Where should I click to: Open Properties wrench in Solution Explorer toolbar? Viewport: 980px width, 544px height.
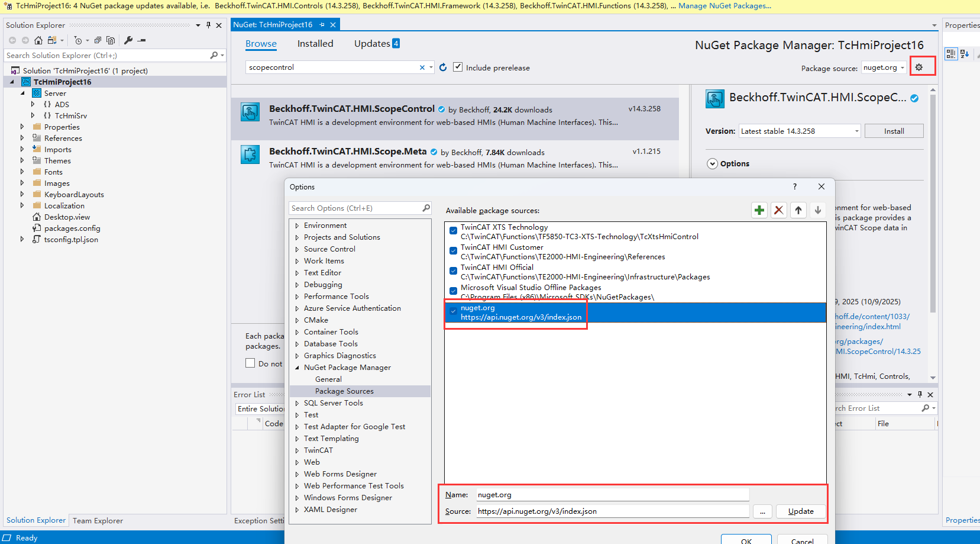tap(128, 40)
